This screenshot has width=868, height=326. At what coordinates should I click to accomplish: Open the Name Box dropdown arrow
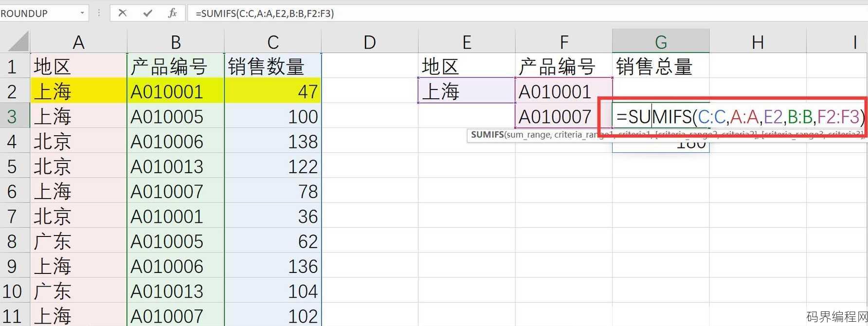[82, 13]
